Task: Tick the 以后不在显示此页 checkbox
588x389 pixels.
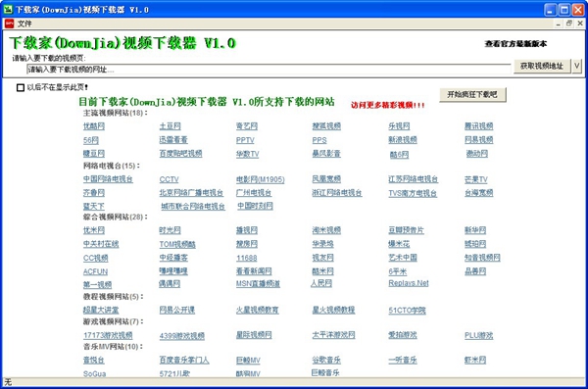Action: click(x=21, y=88)
